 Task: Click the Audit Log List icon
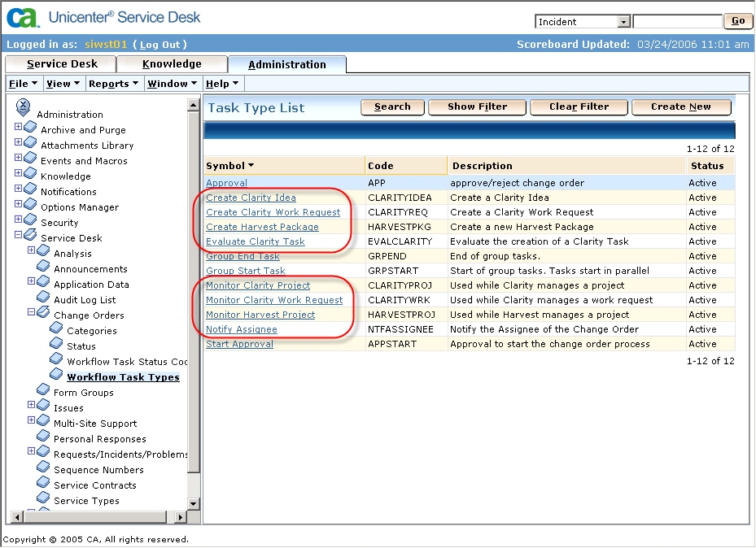click(x=43, y=298)
